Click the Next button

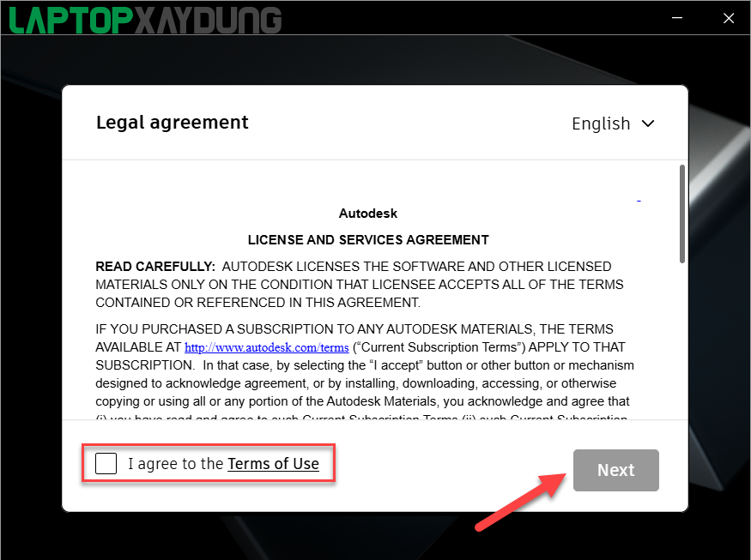[x=616, y=470]
